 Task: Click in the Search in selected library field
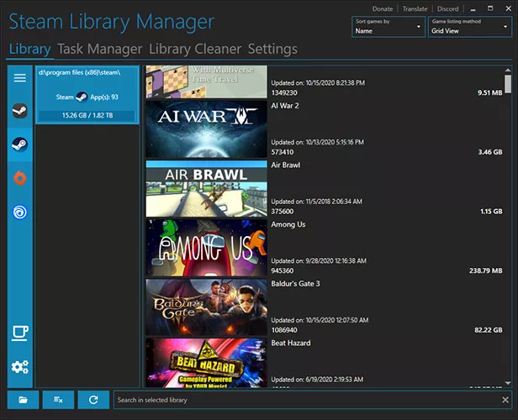click(307, 400)
